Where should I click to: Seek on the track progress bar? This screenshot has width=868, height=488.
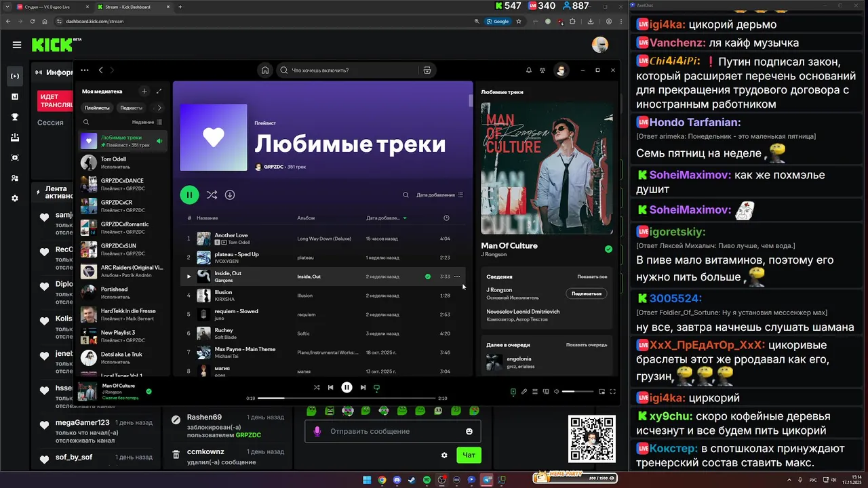(x=347, y=399)
